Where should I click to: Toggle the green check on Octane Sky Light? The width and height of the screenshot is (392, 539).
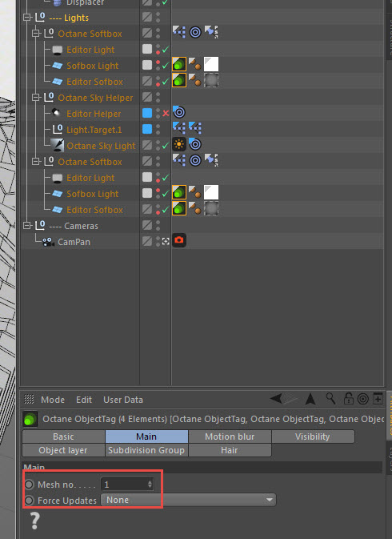click(166, 146)
